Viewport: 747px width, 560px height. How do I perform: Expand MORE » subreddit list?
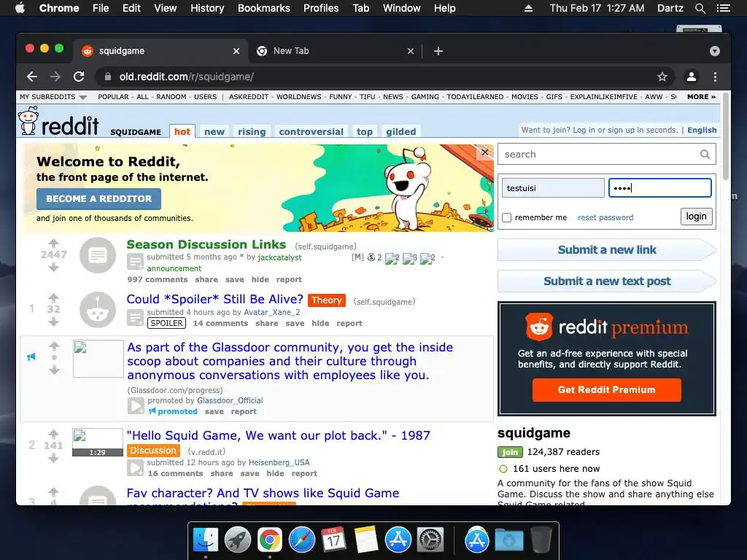701,97
